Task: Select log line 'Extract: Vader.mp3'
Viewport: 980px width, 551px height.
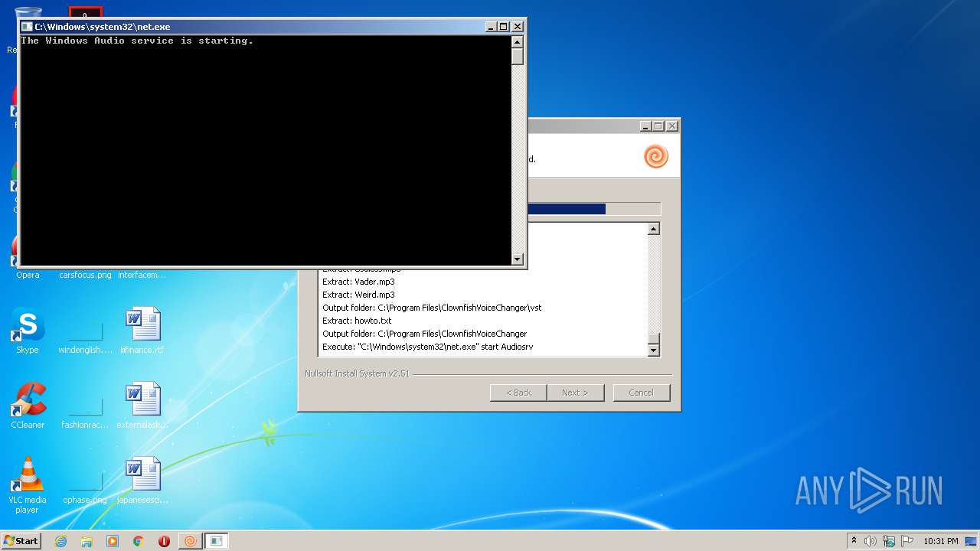Action: (358, 282)
